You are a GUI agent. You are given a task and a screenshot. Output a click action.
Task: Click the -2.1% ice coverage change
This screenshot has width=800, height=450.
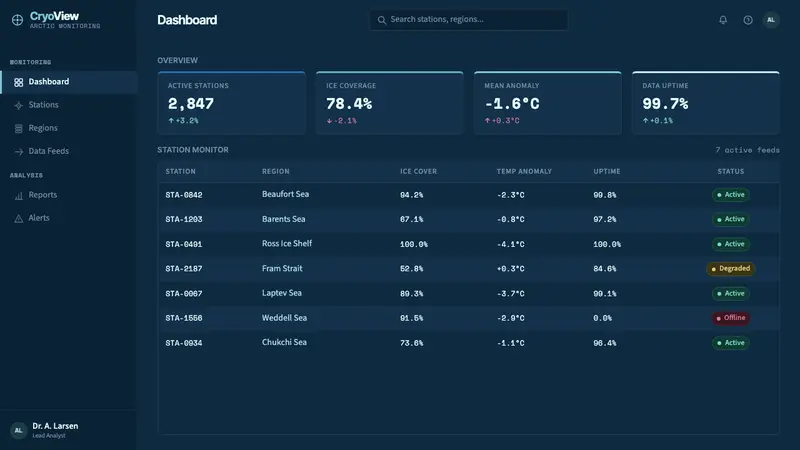pos(341,121)
